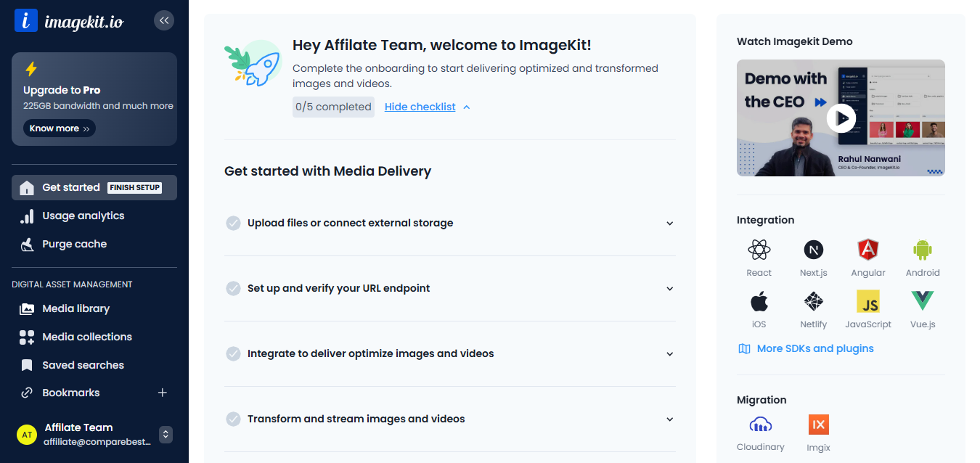This screenshot has height=463, width=980.
Task: Click the Upgrade to Pro heading
Action: pyautogui.click(x=62, y=90)
